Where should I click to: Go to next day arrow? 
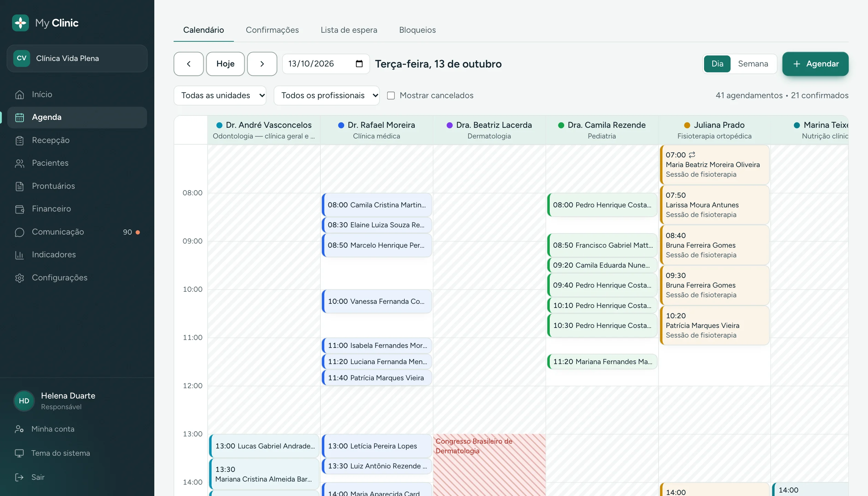coord(262,64)
